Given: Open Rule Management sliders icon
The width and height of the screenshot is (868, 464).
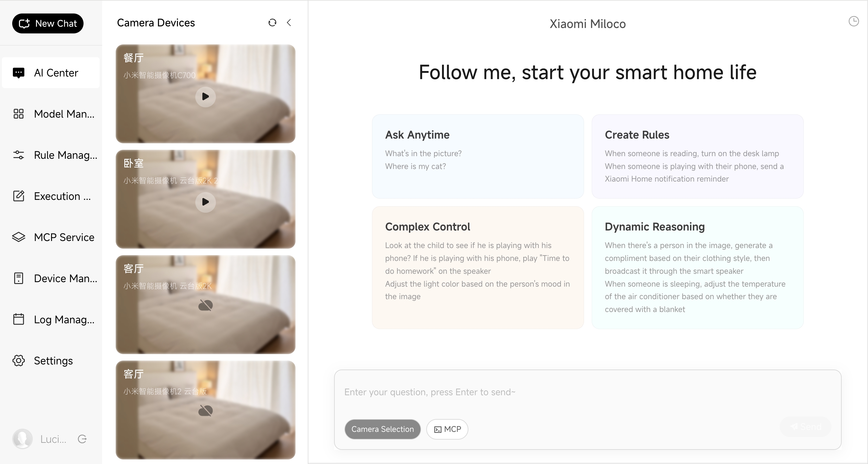Looking at the screenshot, I should coord(19,155).
